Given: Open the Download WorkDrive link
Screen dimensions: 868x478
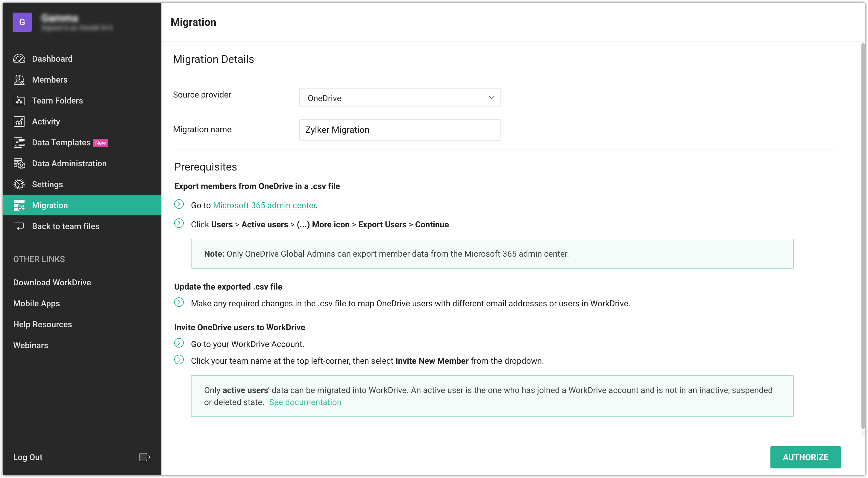Looking at the screenshot, I should click(52, 282).
